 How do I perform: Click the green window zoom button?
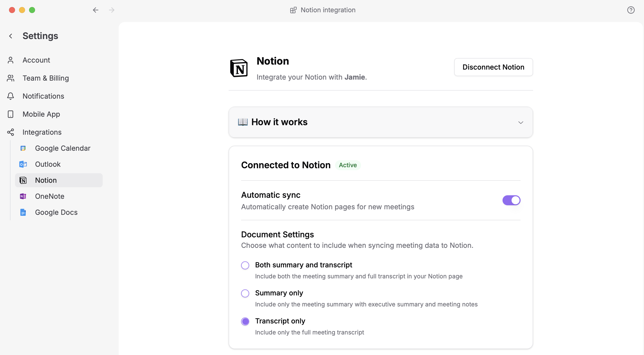point(32,10)
